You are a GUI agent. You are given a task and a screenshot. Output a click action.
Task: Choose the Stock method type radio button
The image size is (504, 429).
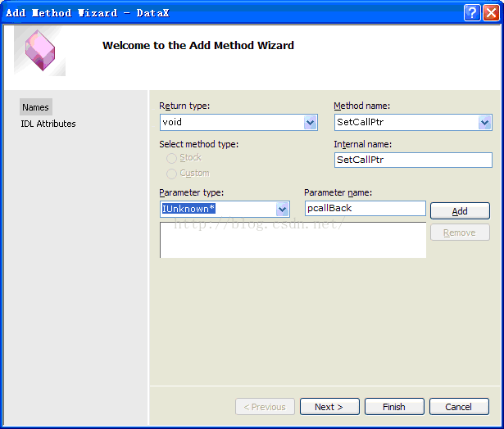pyautogui.click(x=171, y=158)
